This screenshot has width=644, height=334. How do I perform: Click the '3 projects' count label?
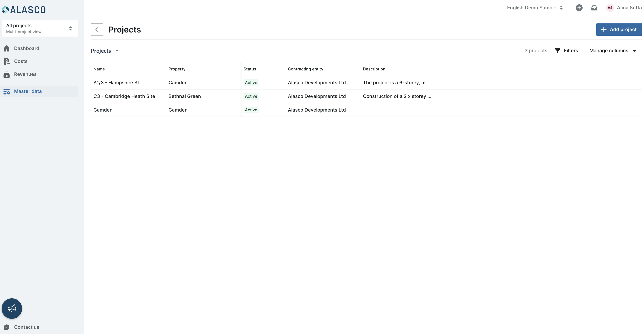[x=536, y=50]
